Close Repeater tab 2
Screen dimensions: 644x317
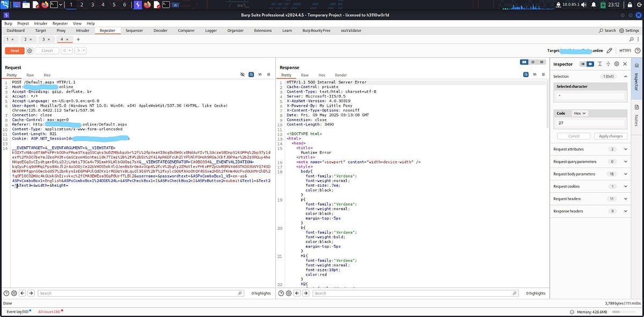tap(31, 39)
